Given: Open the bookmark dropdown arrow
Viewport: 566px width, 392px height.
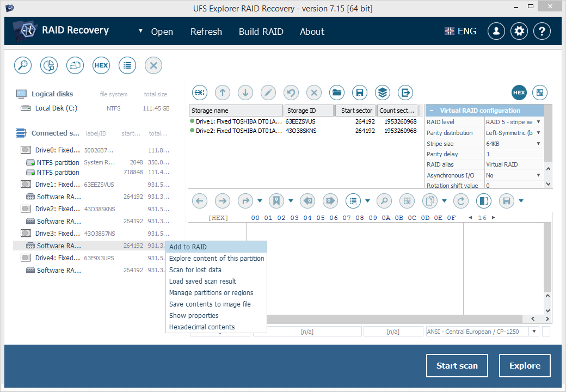Looking at the screenshot, I should pos(291,201).
